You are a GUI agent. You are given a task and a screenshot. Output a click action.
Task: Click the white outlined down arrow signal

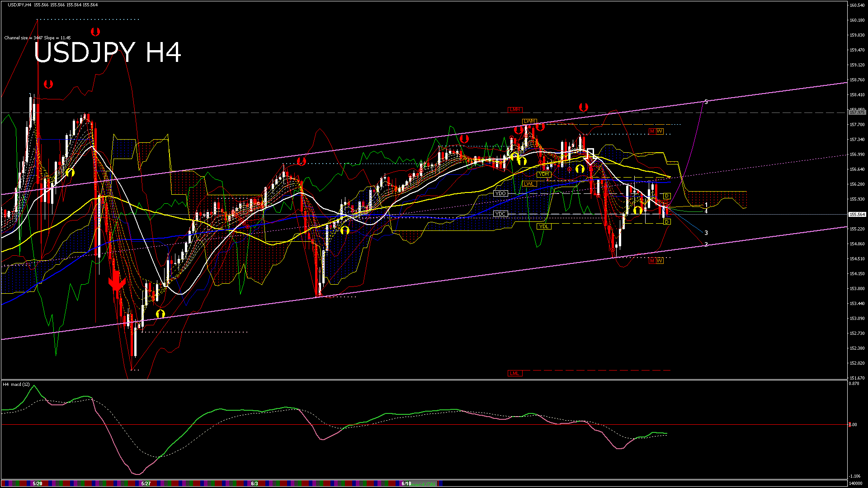pos(590,156)
